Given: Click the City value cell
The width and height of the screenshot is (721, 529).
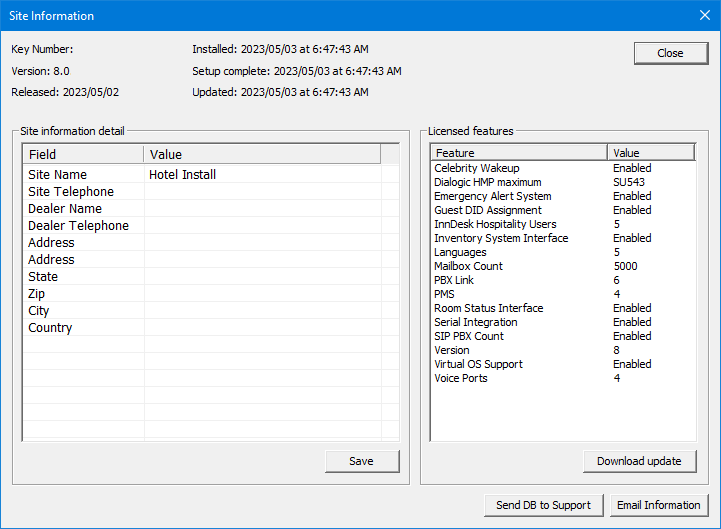Looking at the screenshot, I should tap(262, 311).
